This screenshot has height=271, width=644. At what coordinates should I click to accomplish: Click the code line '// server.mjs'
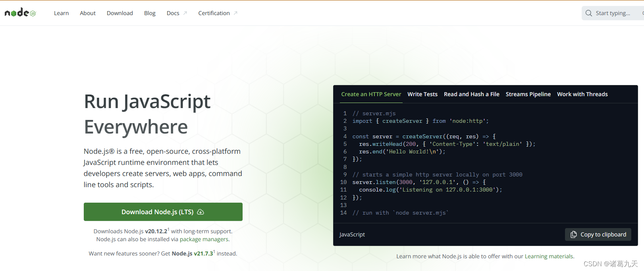click(x=374, y=113)
